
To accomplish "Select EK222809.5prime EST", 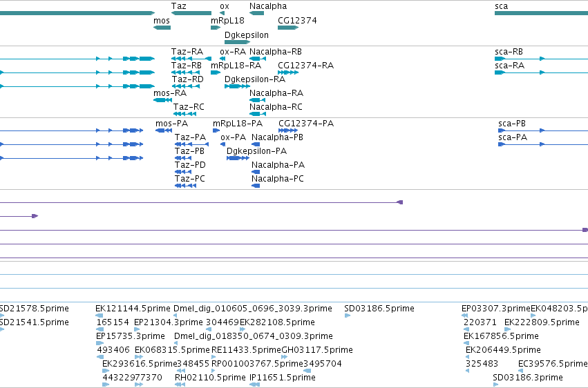I will (507, 329).
